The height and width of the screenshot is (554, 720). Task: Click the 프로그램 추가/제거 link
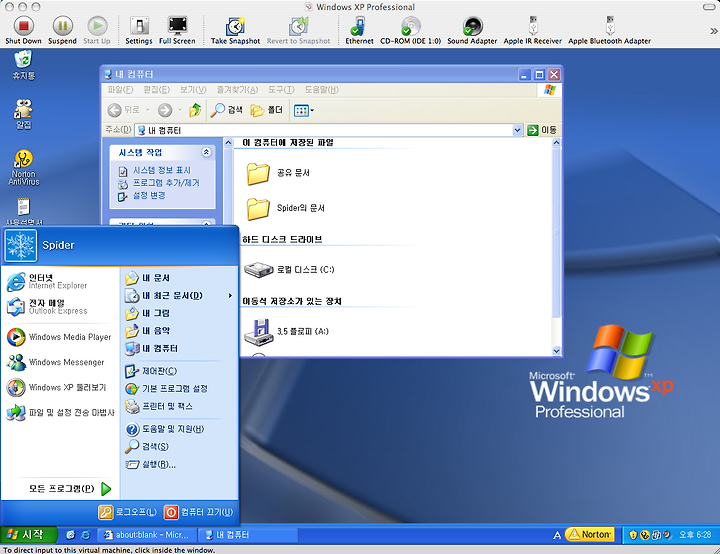[x=166, y=183]
